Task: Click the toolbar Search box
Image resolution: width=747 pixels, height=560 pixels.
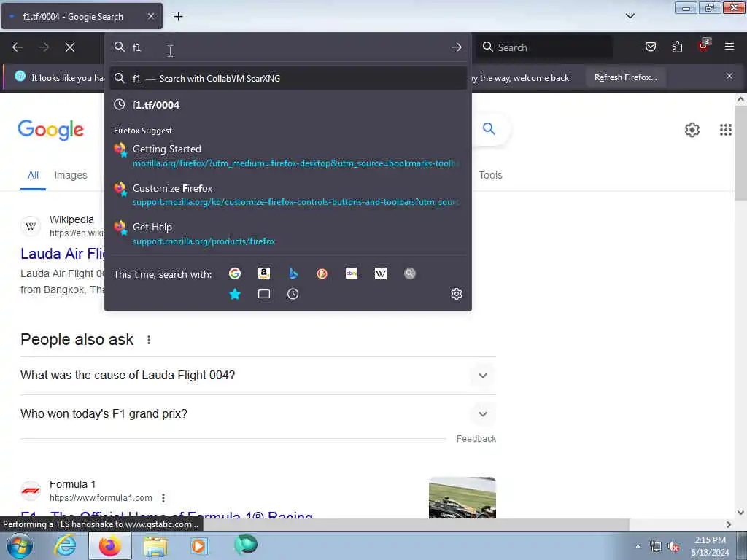Action: click(545, 47)
